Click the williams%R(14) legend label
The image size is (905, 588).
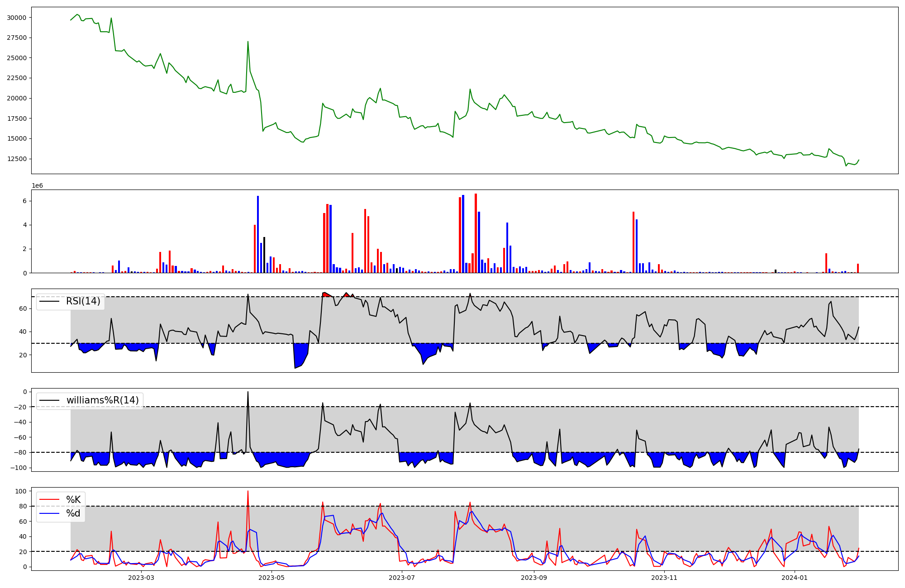(103, 400)
